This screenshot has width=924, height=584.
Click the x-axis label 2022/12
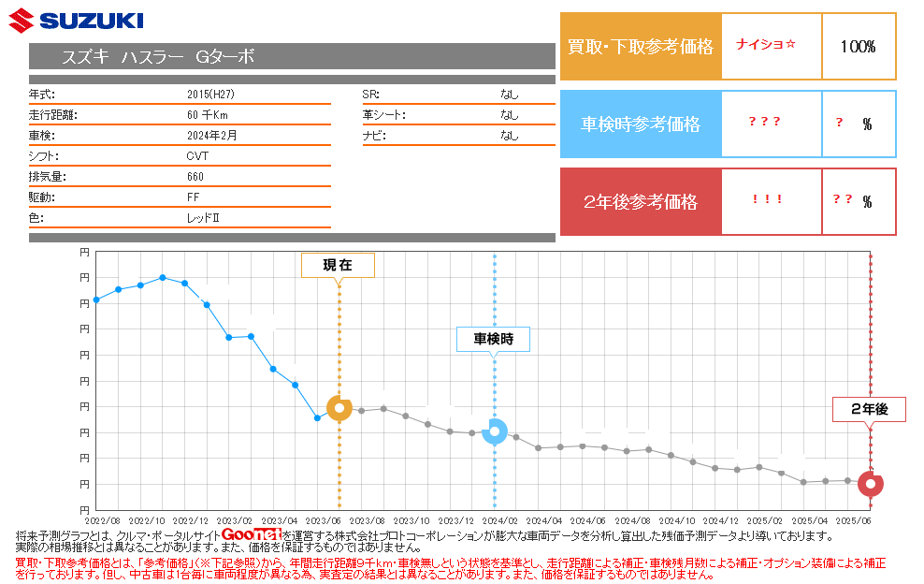pyautogui.click(x=191, y=521)
